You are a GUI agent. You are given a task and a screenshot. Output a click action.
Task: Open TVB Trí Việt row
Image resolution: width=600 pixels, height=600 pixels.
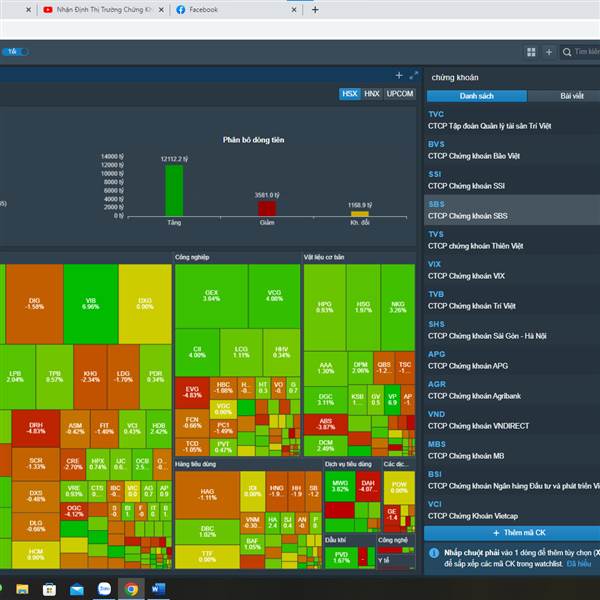click(x=512, y=300)
